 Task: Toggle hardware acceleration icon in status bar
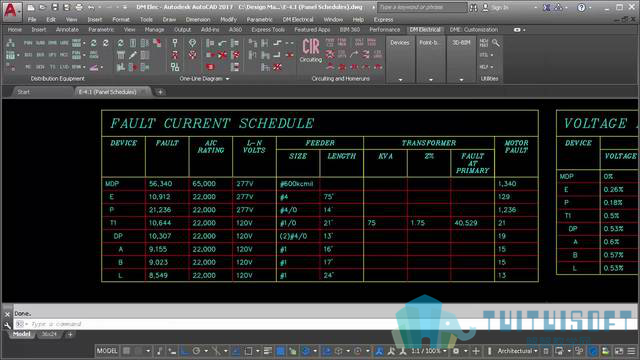pos(593,351)
